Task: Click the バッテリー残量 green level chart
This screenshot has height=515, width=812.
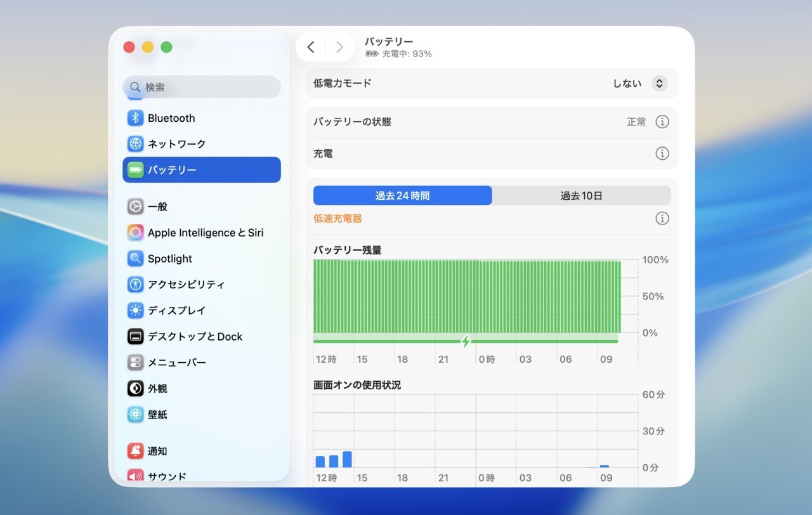Action: click(x=467, y=296)
